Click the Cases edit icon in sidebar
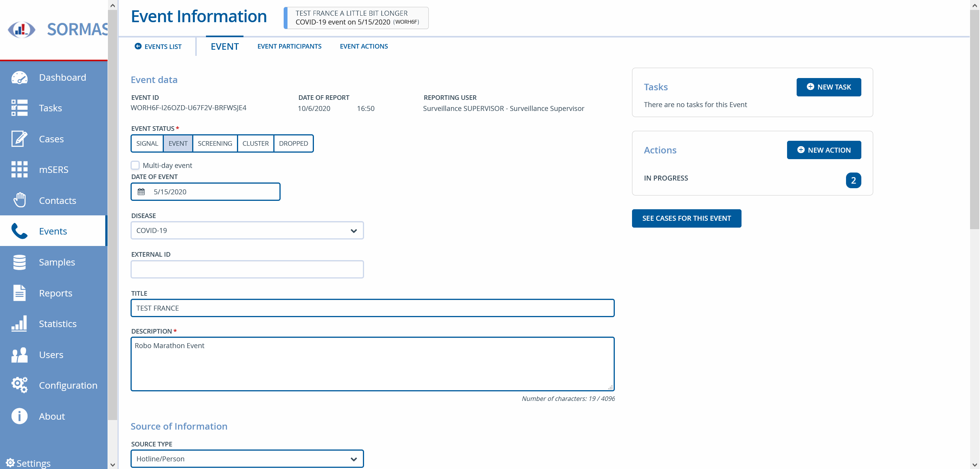The height and width of the screenshot is (469, 980). click(x=19, y=139)
